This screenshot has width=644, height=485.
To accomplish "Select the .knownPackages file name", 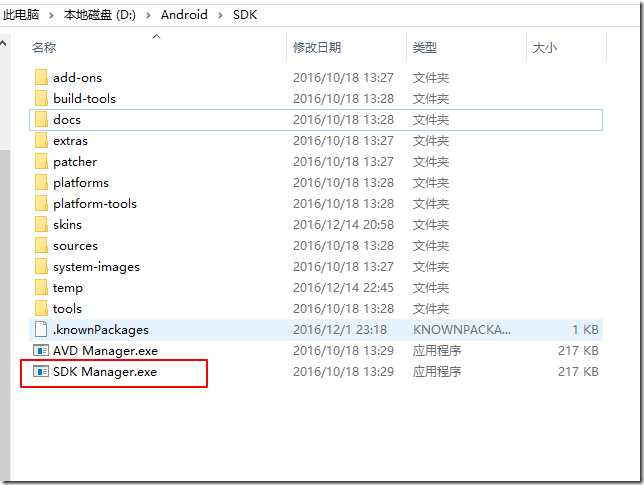I will pyautogui.click(x=101, y=330).
